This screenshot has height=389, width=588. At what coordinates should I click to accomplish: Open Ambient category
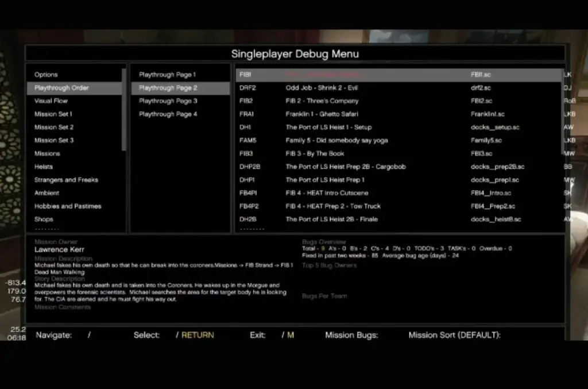point(47,193)
